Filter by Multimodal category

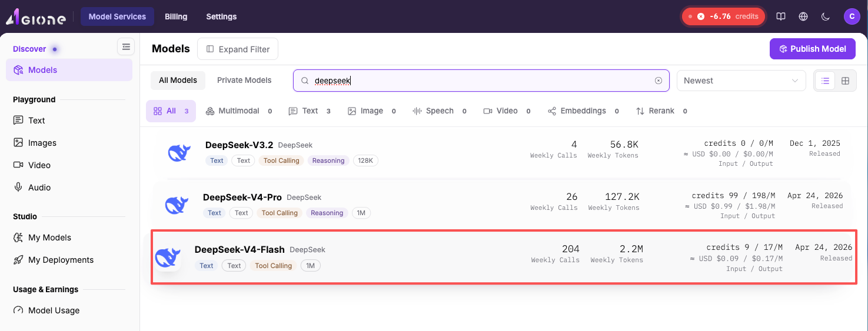(x=238, y=111)
